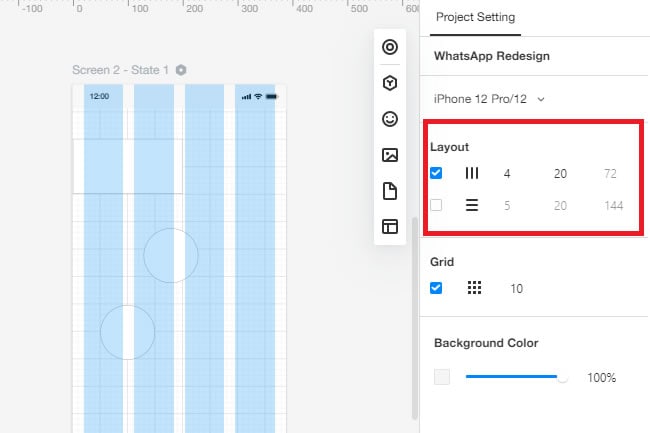The width and height of the screenshot is (650, 433).
Task: Edit the 100% opacity value
Action: pos(601,378)
